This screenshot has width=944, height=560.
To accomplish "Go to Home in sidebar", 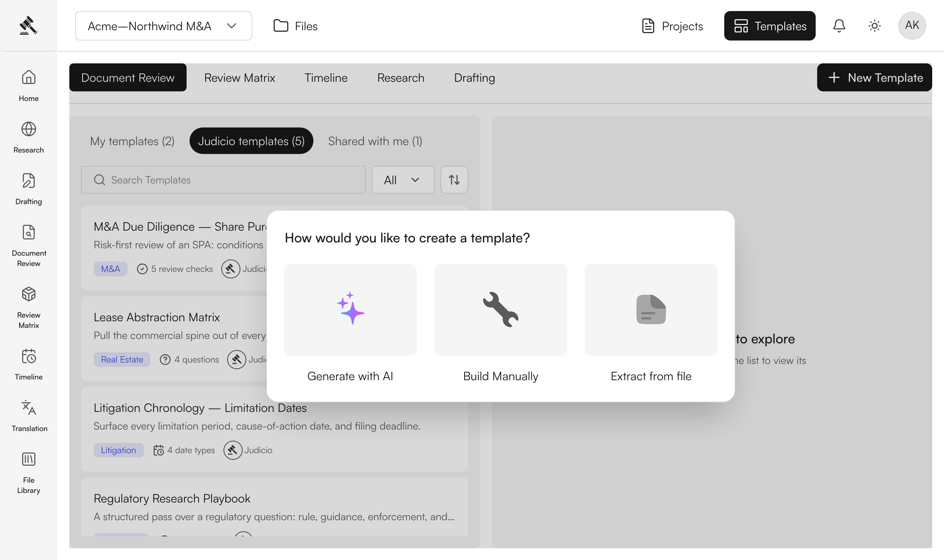I will (x=29, y=86).
